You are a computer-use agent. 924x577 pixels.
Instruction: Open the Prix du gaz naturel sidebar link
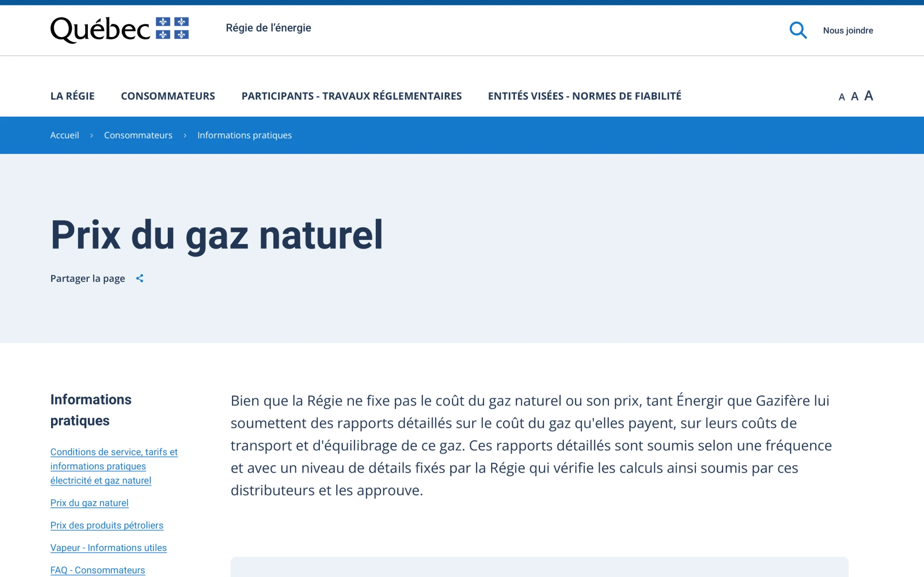(89, 503)
